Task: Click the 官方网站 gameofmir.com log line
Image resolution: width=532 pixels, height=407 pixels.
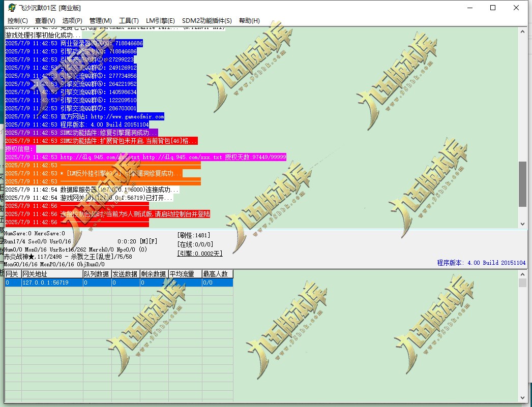Action: click(x=85, y=116)
